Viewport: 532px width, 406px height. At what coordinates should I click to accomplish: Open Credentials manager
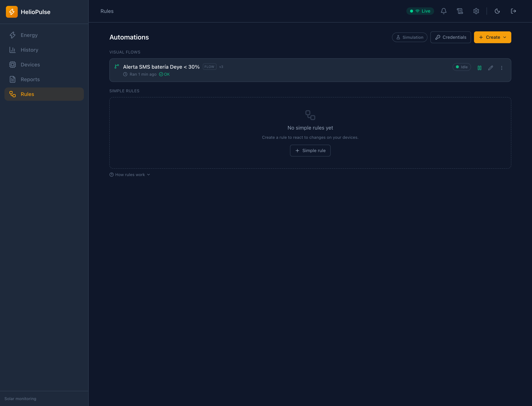click(x=451, y=37)
